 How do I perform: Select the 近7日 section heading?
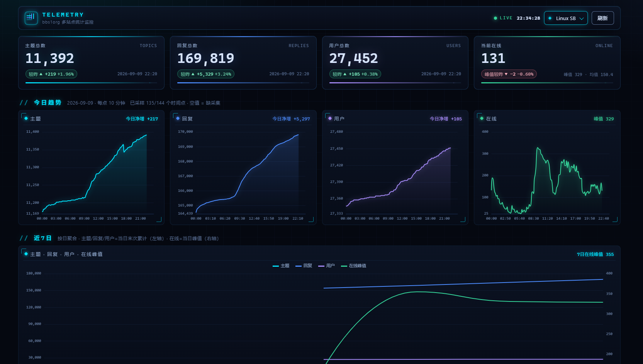pos(42,238)
